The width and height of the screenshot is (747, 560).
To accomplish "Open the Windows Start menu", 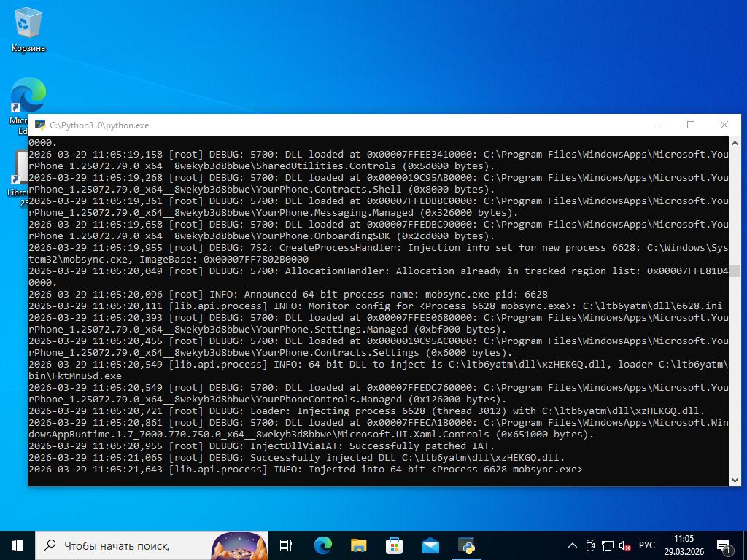I will click(x=18, y=545).
